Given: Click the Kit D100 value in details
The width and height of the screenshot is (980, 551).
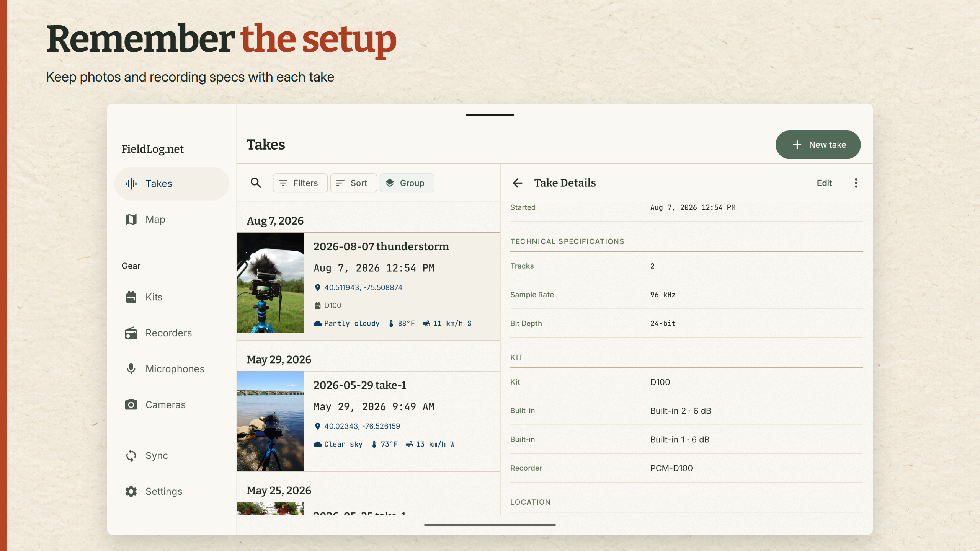Looking at the screenshot, I should pyautogui.click(x=660, y=382).
